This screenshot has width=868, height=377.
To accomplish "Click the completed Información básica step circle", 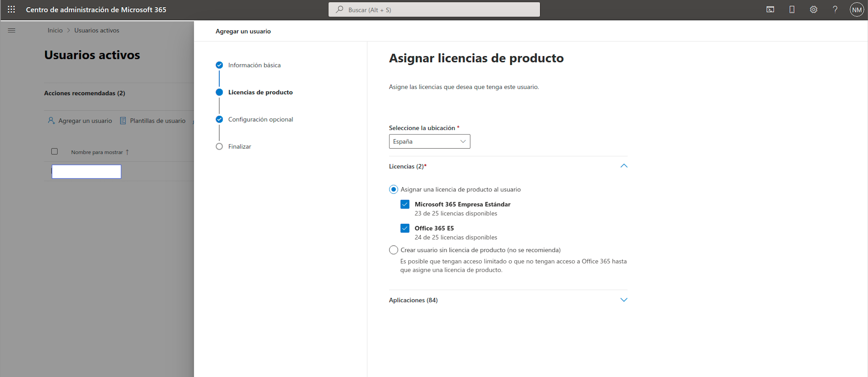I will point(219,65).
